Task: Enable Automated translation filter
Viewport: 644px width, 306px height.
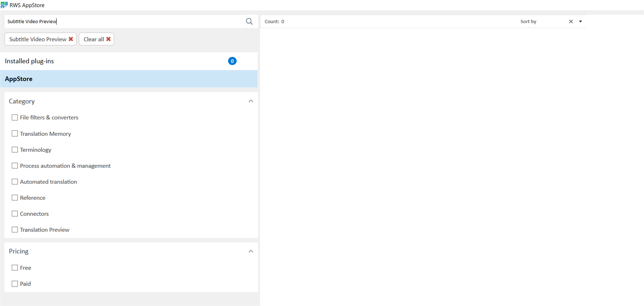Action: [15, 182]
